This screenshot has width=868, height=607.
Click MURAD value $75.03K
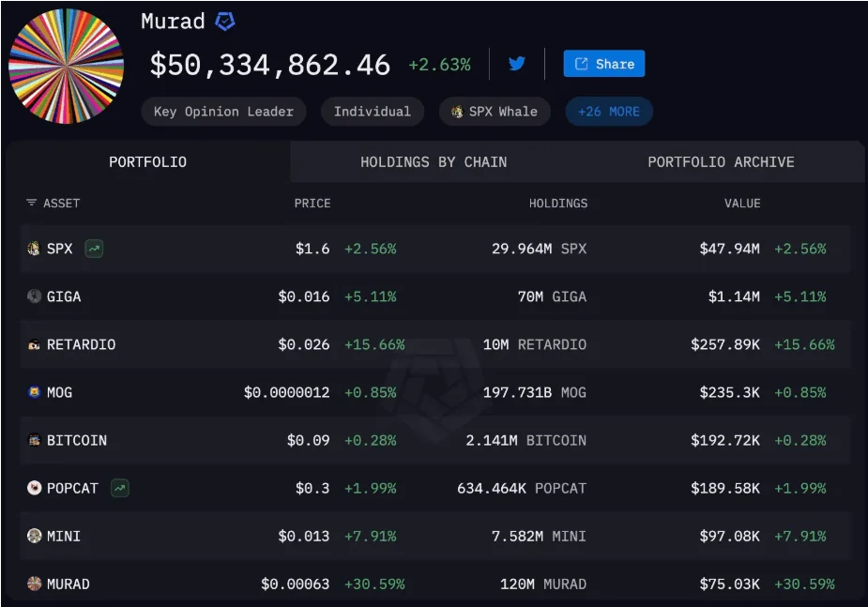pos(730,584)
